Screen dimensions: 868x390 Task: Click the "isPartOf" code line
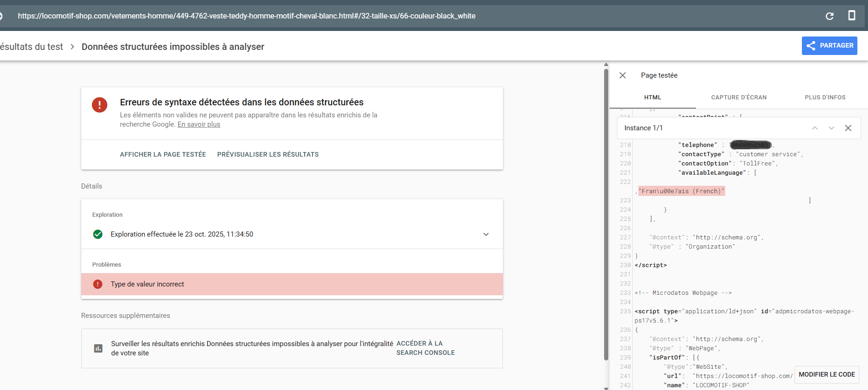pyautogui.click(x=674, y=358)
